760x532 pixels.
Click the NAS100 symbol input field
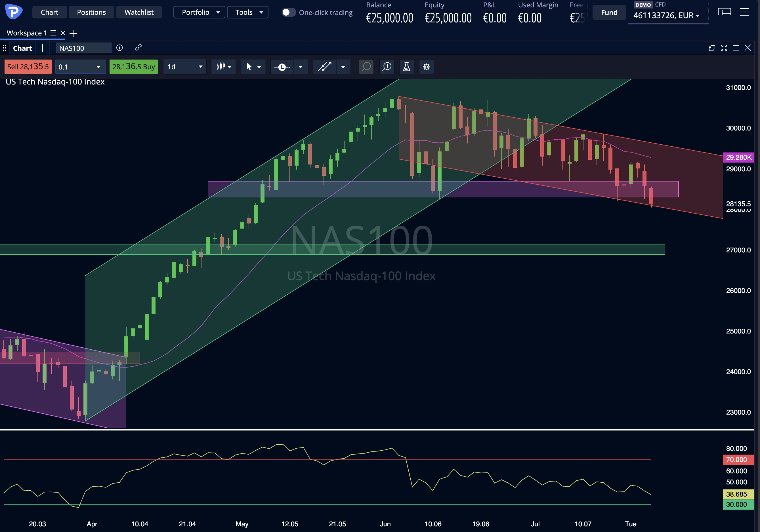[x=83, y=48]
